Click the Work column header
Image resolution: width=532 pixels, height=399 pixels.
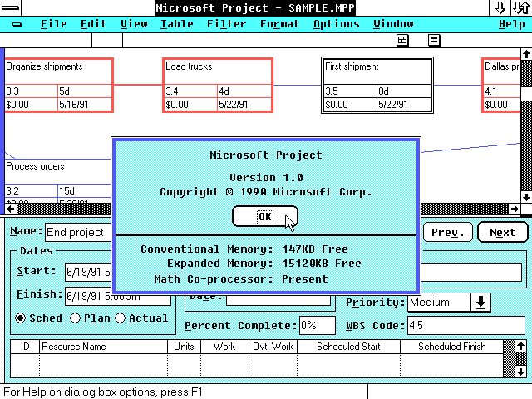point(224,347)
